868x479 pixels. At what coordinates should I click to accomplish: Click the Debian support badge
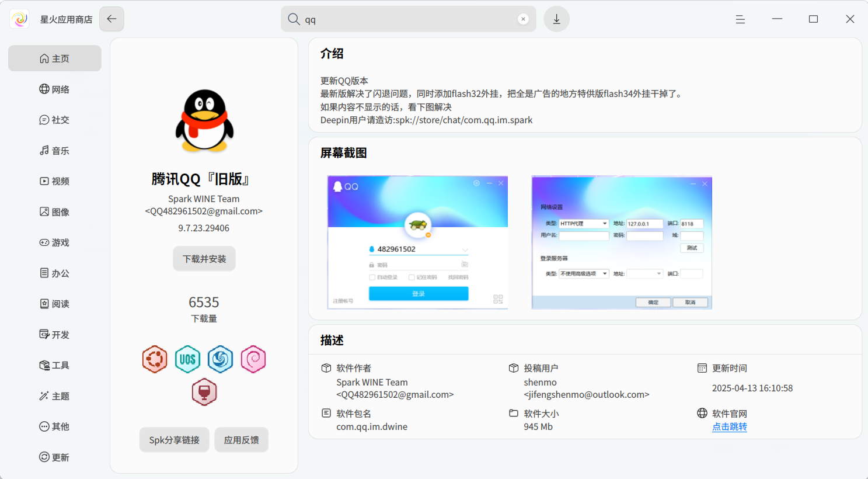click(x=253, y=359)
